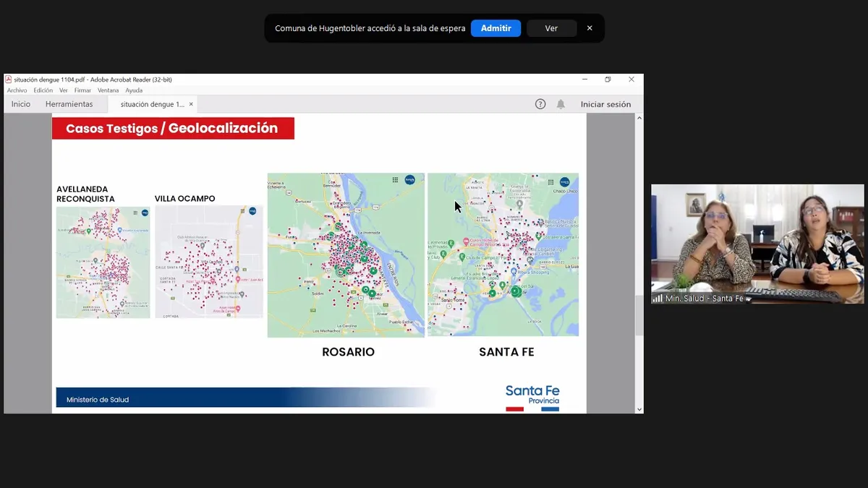Dismiss the waiting room notification with X
This screenshot has height=488, width=868.
point(590,28)
